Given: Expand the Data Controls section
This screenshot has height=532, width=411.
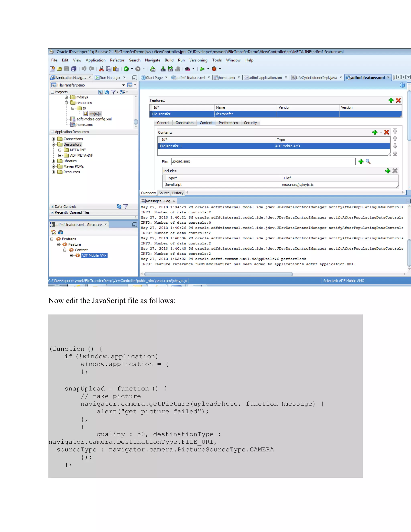Looking at the screenshot, I should click(x=52, y=207).
